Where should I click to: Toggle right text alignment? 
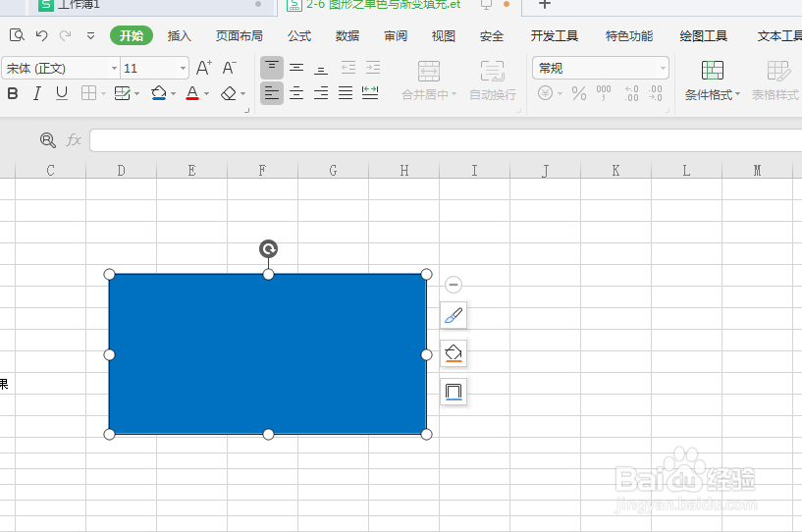[x=321, y=93]
